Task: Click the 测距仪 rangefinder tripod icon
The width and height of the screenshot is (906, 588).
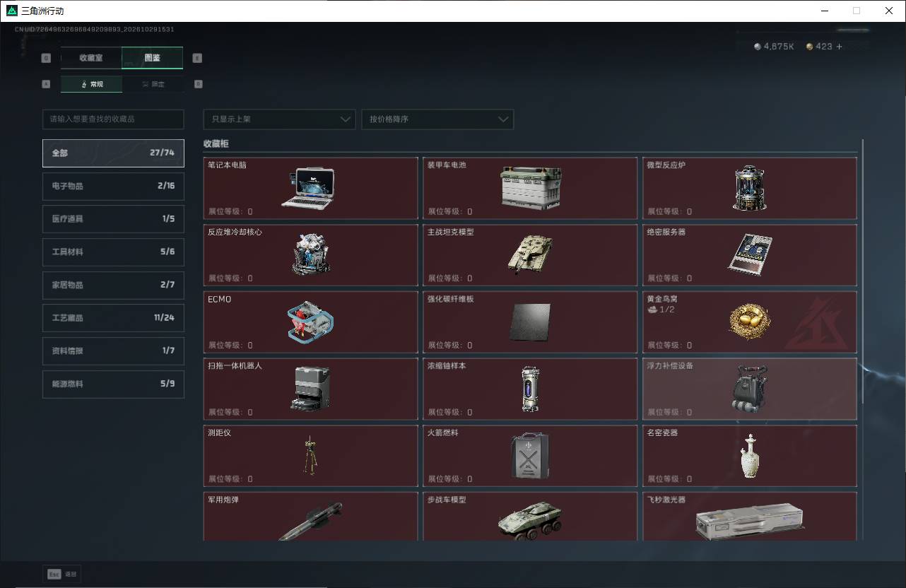Action: [x=310, y=456]
